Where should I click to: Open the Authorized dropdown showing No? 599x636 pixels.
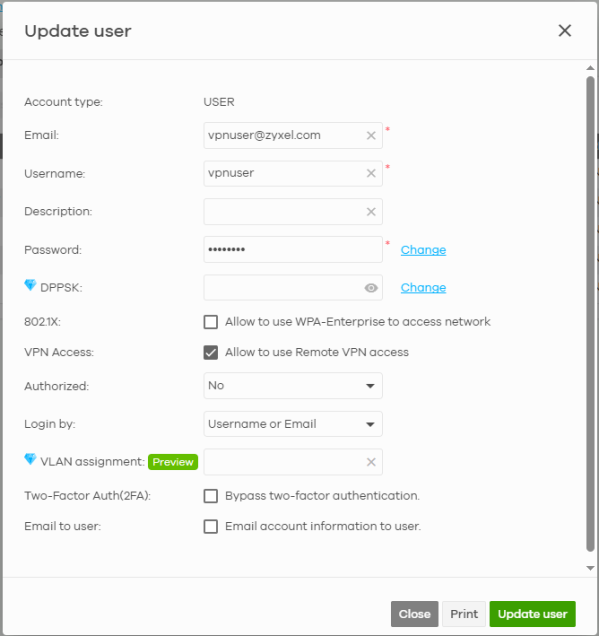pyautogui.click(x=293, y=385)
